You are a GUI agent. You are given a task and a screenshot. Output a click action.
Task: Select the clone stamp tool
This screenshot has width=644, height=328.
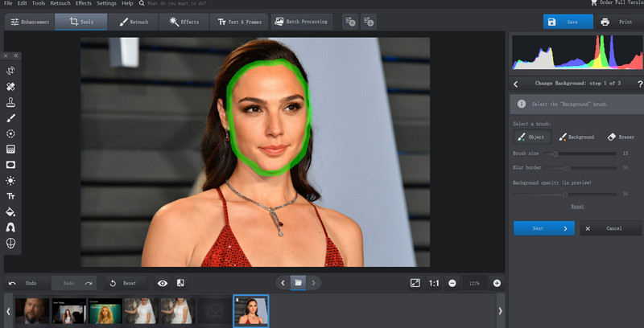pyautogui.click(x=10, y=103)
